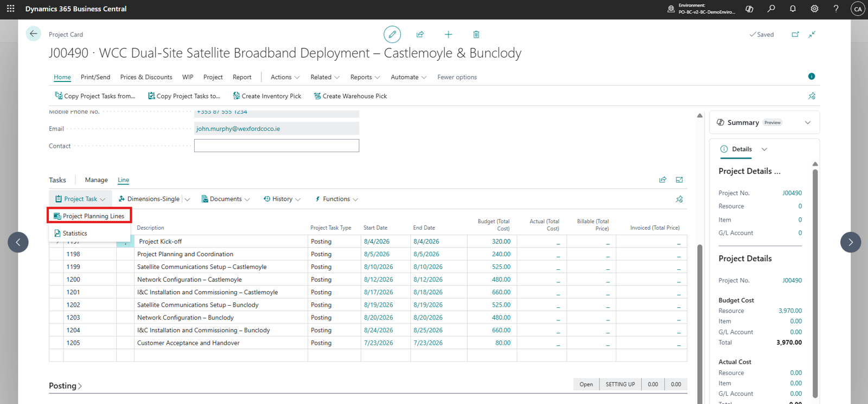
Task: Create a new record with plus icon
Action: click(448, 34)
